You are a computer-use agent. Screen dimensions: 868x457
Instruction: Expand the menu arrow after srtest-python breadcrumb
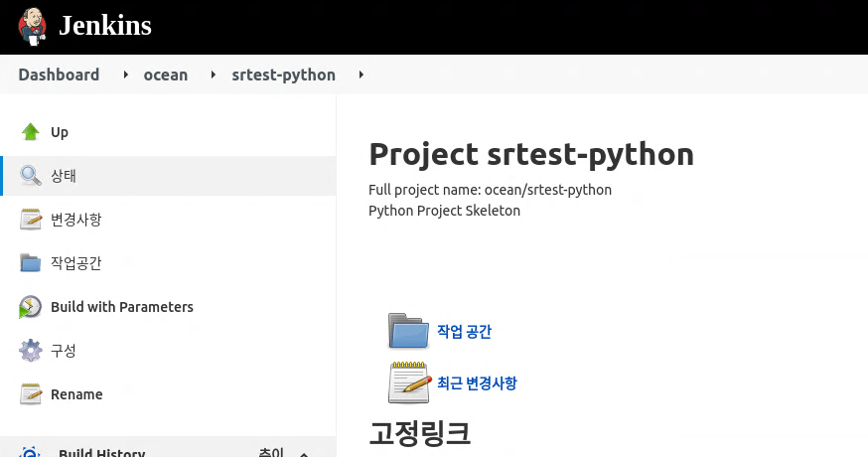pos(361,75)
